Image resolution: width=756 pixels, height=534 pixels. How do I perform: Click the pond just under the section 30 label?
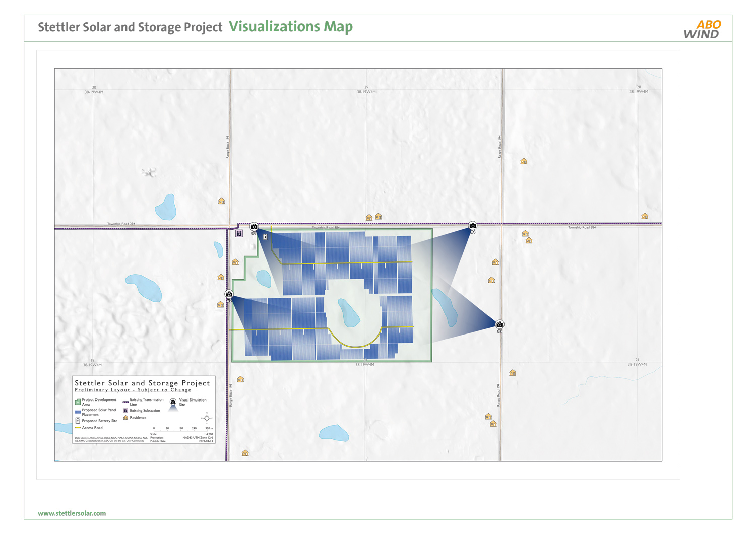166,207
